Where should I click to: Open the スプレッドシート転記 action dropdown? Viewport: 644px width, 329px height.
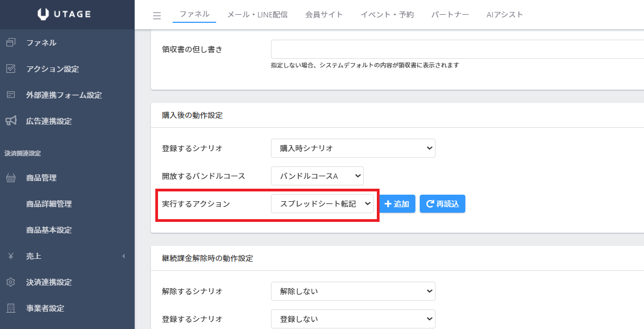[322, 203]
